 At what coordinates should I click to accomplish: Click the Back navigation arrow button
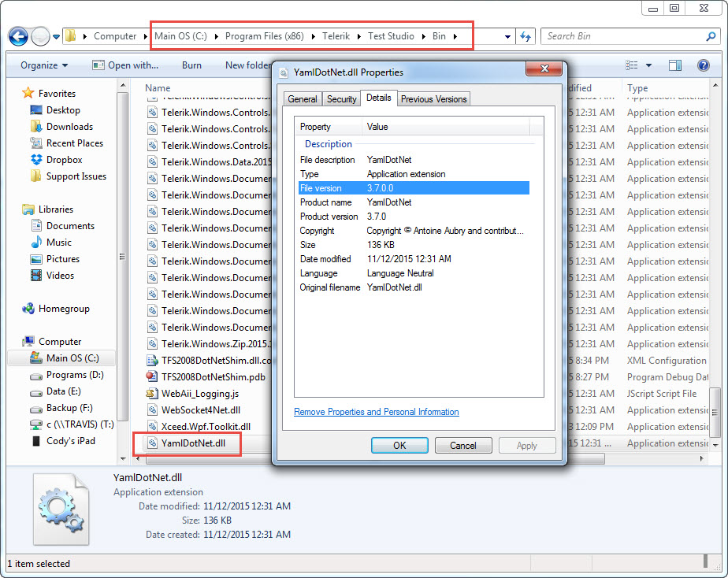click(x=18, y=36)
